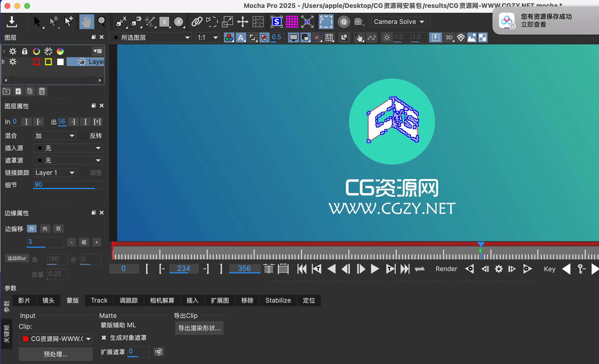
Task: Select the Transform move tool
Action: (243, 22)
